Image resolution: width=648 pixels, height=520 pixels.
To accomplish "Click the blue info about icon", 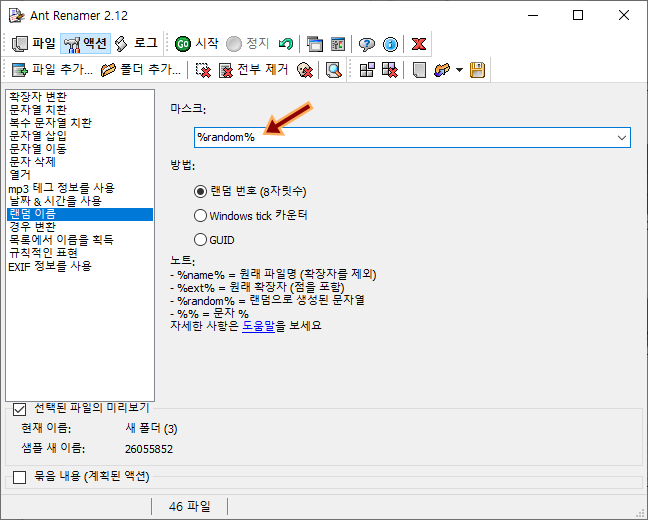I will [x=390, y=44].
